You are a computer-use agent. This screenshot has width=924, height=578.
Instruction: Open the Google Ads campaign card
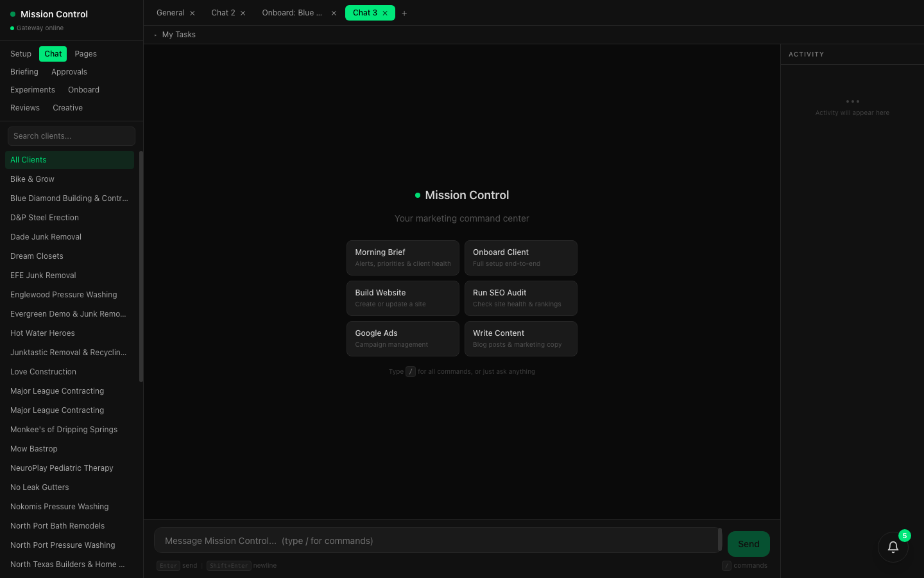click(403, 338)
